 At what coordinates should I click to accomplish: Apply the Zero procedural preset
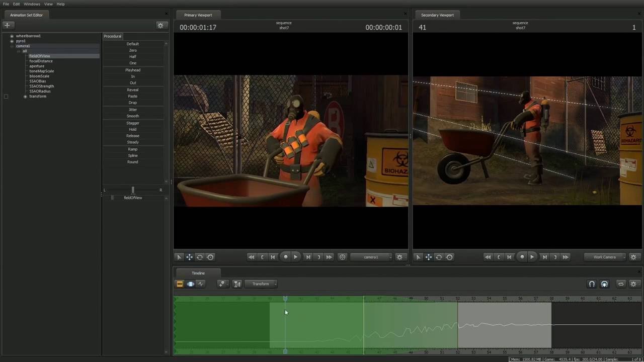coord(133,51)
